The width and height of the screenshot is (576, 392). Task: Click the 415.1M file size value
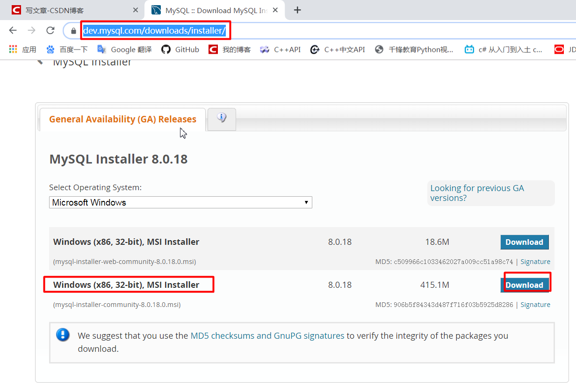[x=435, y=285]
